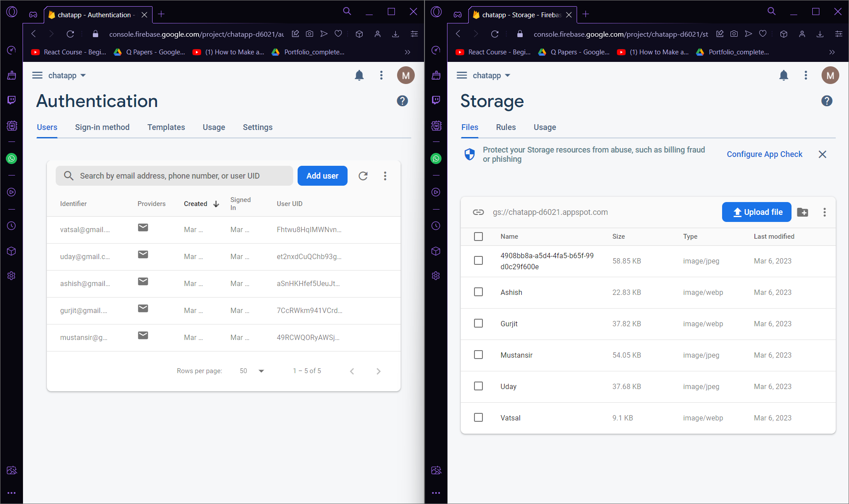Sort users by the Created column arrow
This screenshot has width=849, height=504.
(x=216, y=204)
